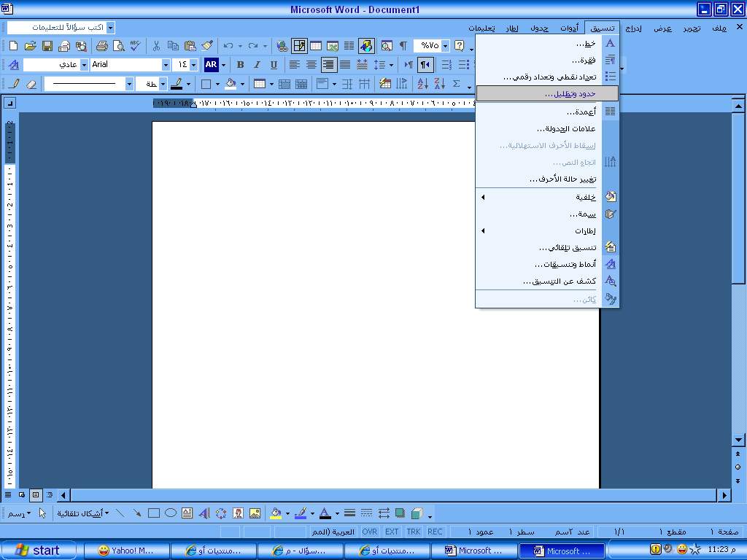This screenshot has height=560, width=747.
Task: Insert a text box from drawing toolbar
Action: pos(187,513)
